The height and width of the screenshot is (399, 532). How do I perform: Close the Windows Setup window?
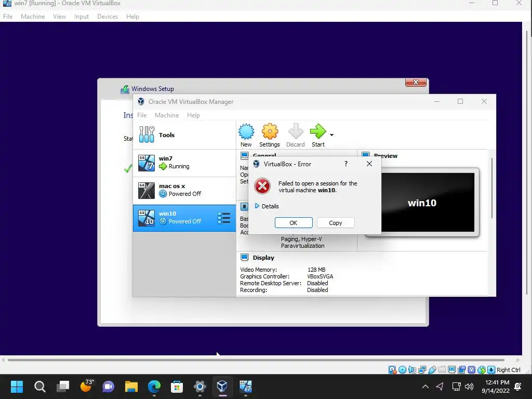[x=416, y=82]
